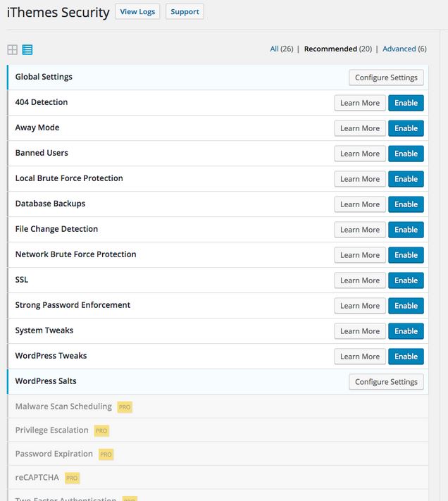Screen dimensions: 448x501
Task: Learn More about SSL
Action: [360, 280]
